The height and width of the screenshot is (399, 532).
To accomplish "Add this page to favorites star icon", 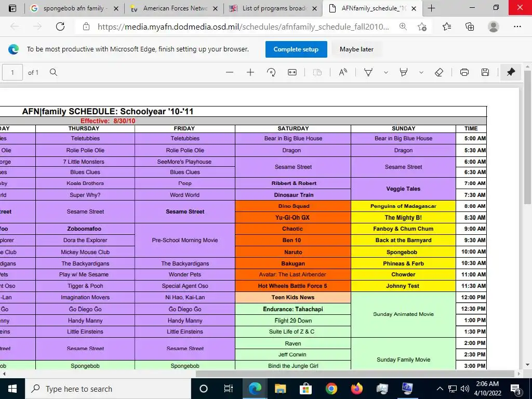I will pos(422,26).
